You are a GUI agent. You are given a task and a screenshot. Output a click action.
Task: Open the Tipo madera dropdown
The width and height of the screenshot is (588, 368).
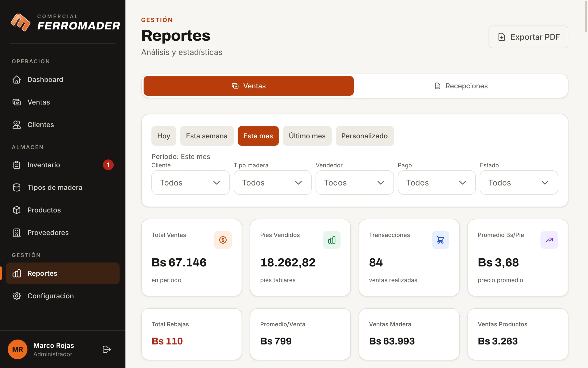tap(272, 183)
